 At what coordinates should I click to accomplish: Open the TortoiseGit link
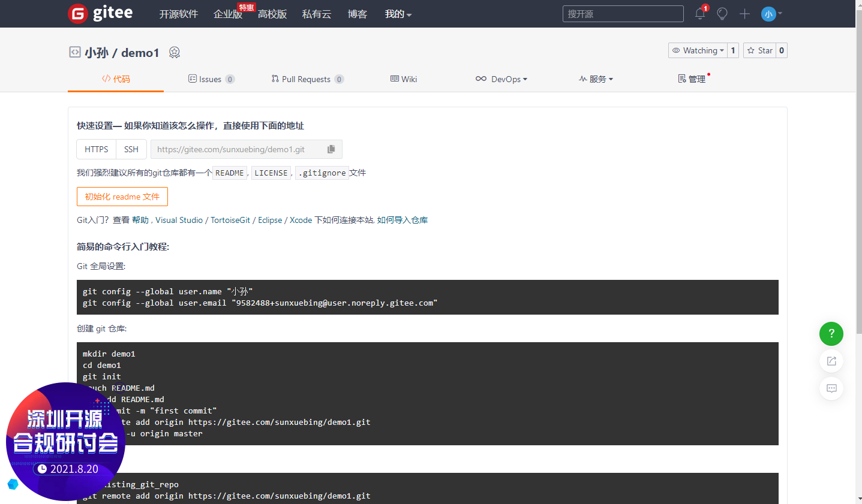[x=230, y=220]
